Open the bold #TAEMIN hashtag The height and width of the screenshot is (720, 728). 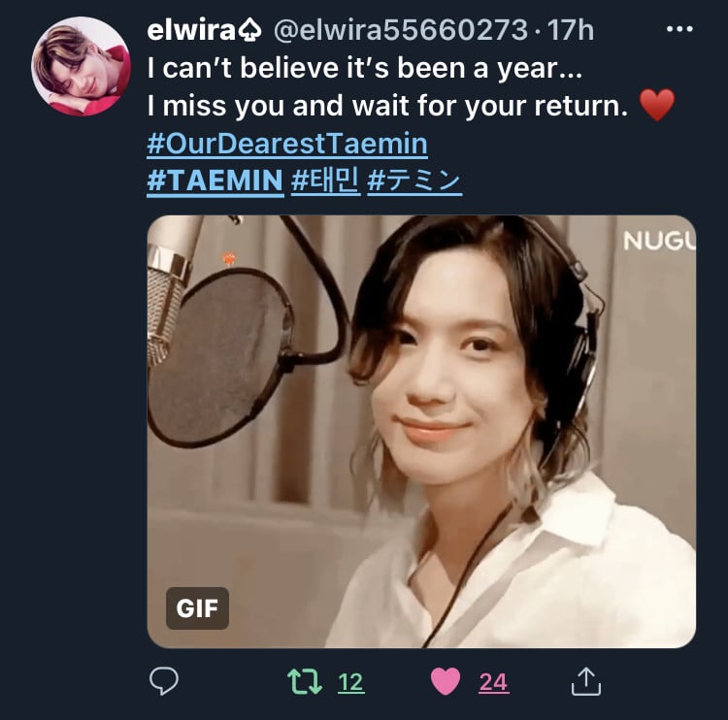click(x=215, y=180)
